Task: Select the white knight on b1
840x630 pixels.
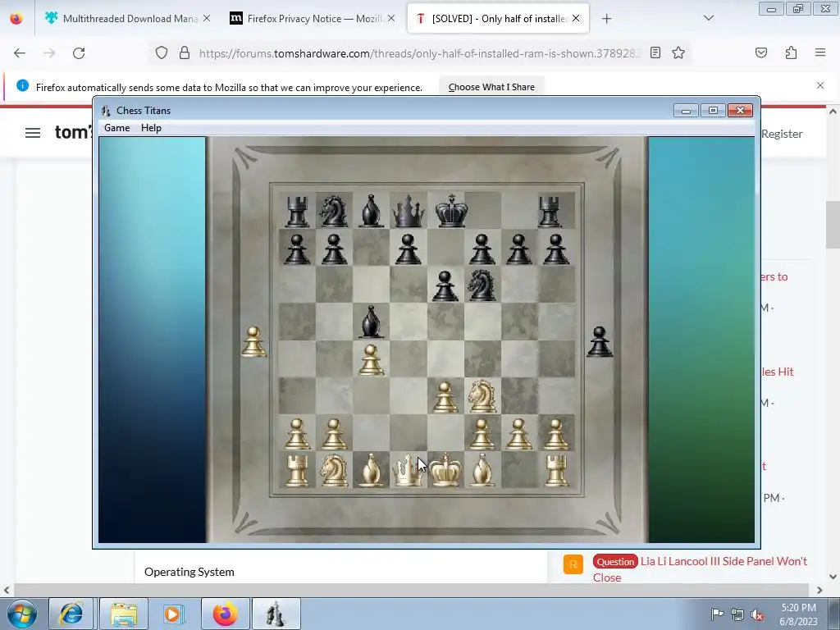Action: pos(334,470)
